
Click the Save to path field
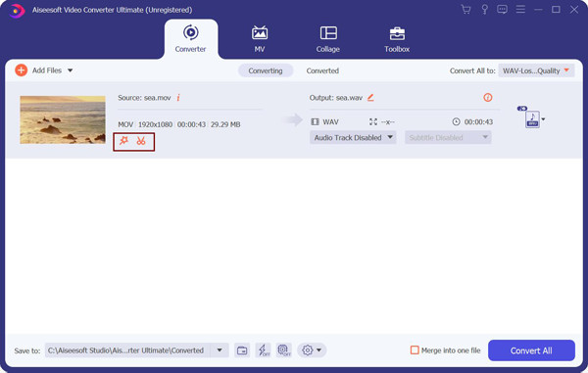click(127, 350)
